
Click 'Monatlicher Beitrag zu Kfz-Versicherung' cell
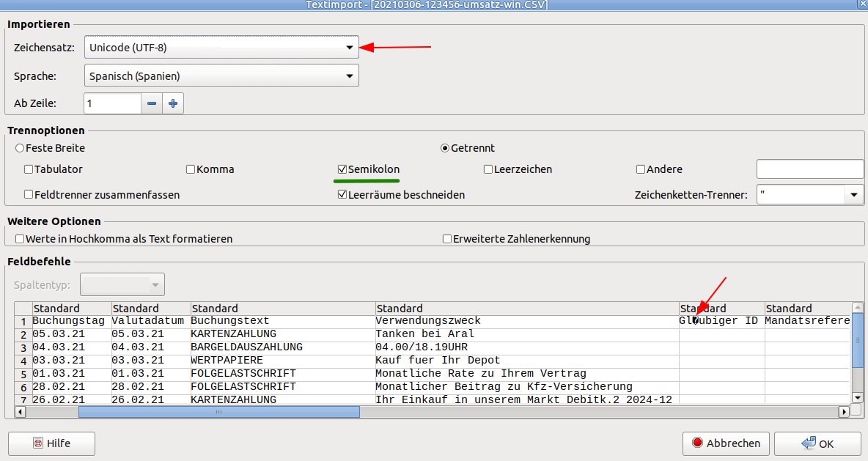pos(527,387)
